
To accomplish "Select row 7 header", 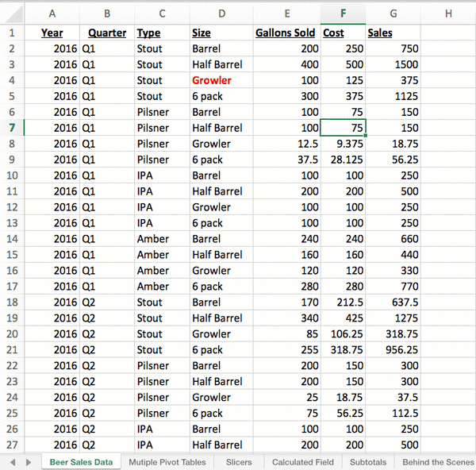I will (x=12, y=128).
